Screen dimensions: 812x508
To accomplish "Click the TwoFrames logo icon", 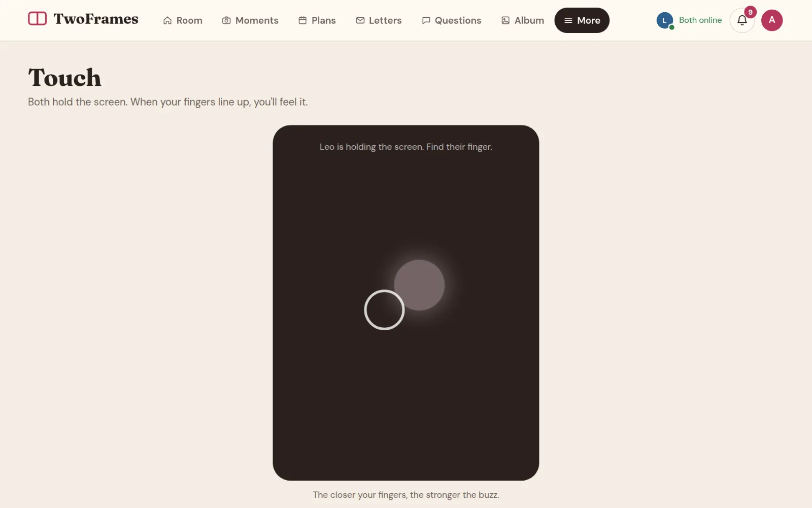I will tap(37, 19).
